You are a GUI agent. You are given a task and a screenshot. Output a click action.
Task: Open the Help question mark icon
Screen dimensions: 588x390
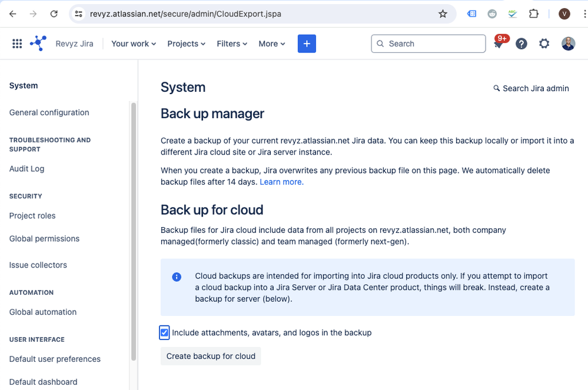pyautogui.click(x=521, y=44)
